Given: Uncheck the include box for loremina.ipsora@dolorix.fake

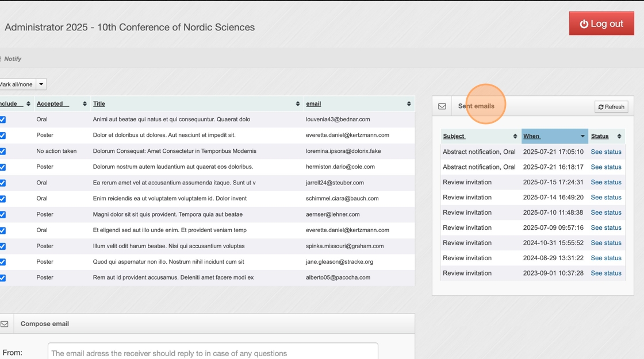Looking at the screenshot, I should [x=3, y=152].
